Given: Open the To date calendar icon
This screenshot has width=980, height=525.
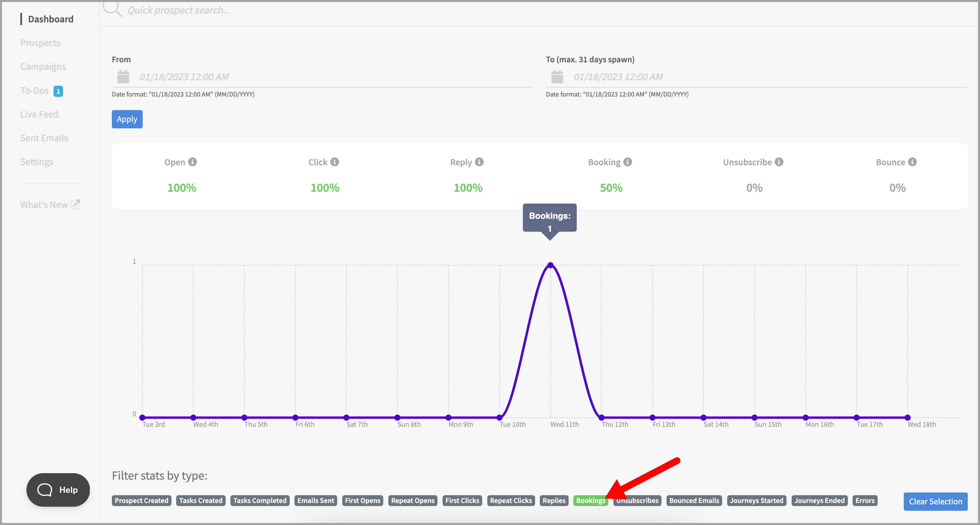Looking at the screenshot, I should (557, 77).
